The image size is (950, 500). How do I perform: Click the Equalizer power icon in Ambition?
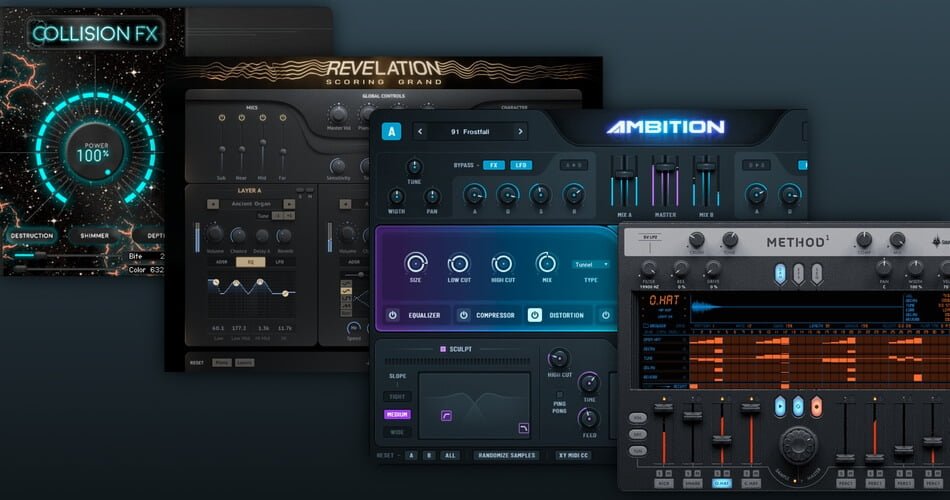pyautogui.click(x=392, y=315)
